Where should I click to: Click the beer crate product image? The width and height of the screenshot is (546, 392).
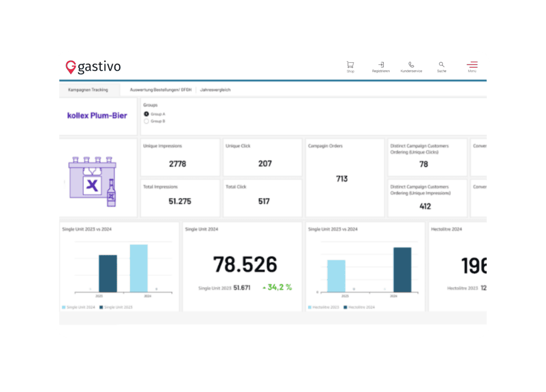(x=93, y=182)
